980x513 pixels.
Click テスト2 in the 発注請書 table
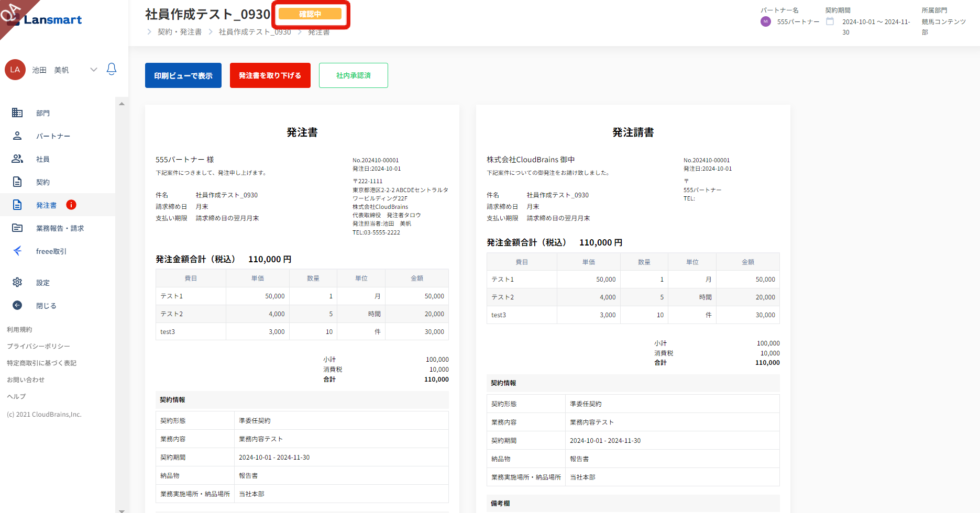[503, 297]
